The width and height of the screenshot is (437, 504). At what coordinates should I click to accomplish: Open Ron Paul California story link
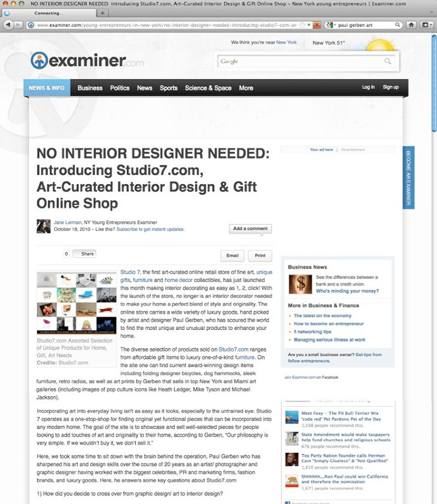point(344,479)
